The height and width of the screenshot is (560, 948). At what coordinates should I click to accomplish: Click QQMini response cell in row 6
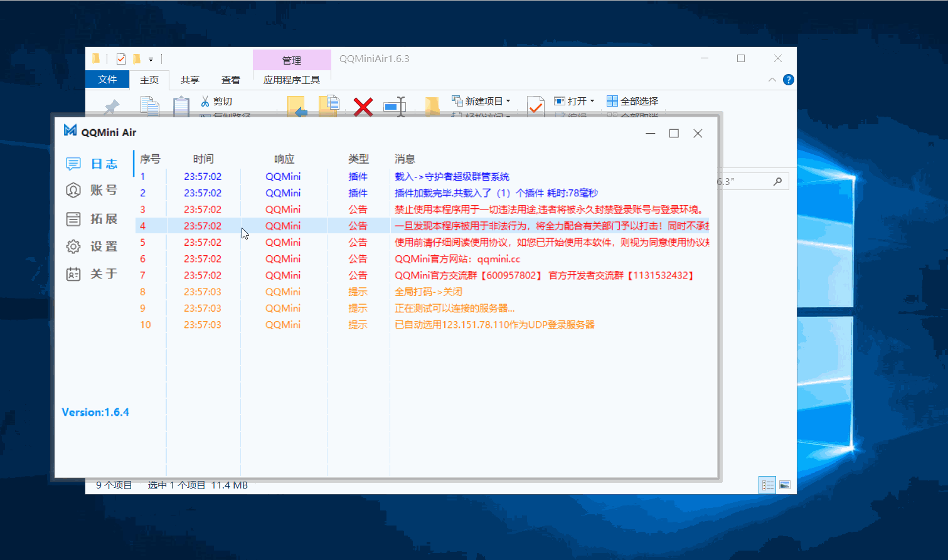pos(283,258)
